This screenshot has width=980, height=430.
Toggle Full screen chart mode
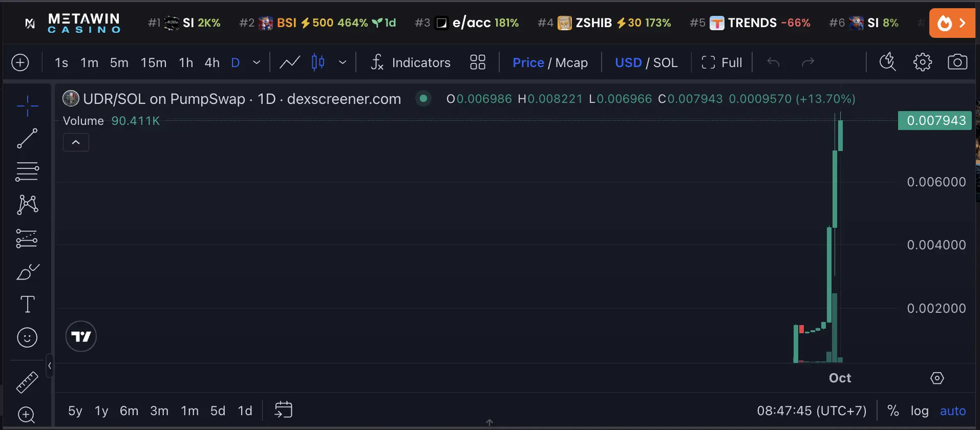721,62
